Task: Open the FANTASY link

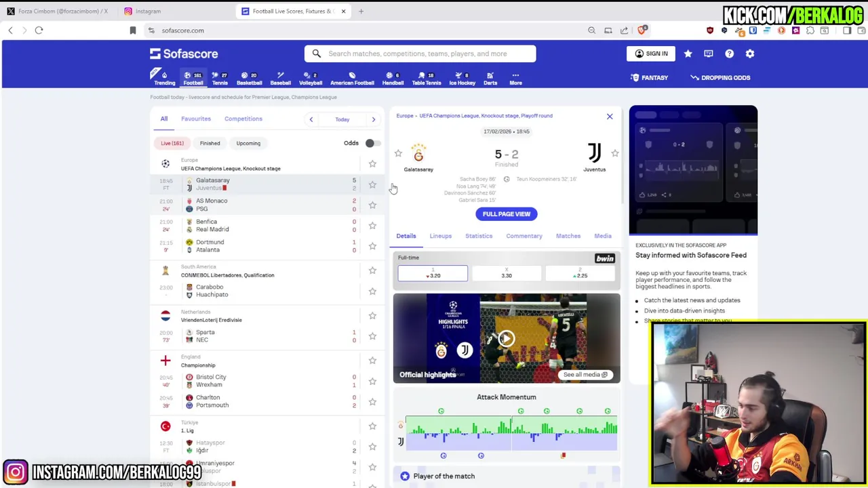Action: 650,78
